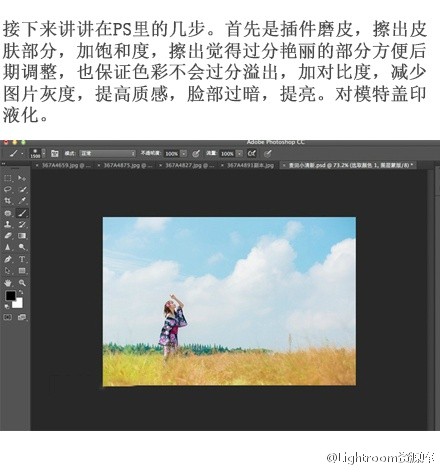The height and width of the screenshot is (472, 440).
Task: Click the black foreground color swatch
Action: click(10, 295)
